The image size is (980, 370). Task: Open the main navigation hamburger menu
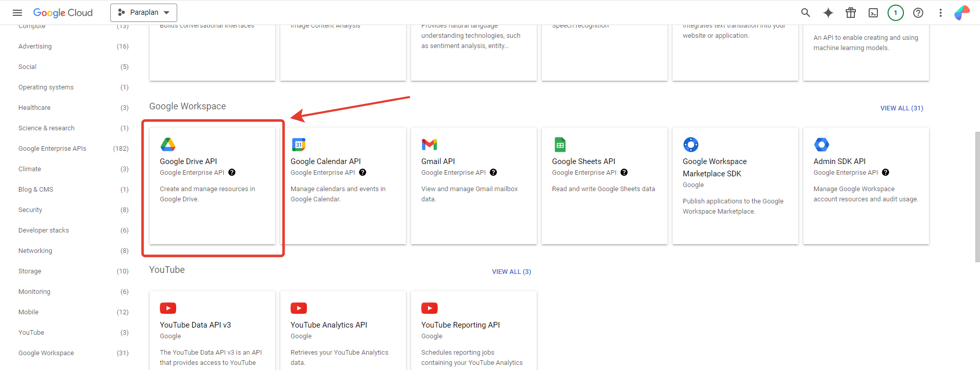click(x=17, y=13)
